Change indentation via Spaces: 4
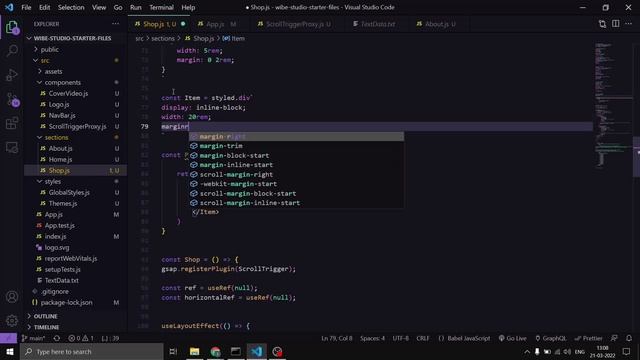 tap(372, 338)
